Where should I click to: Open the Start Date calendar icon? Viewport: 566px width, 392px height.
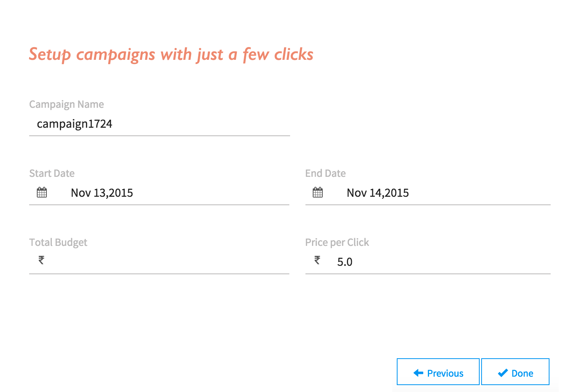[x=42, y=193]
